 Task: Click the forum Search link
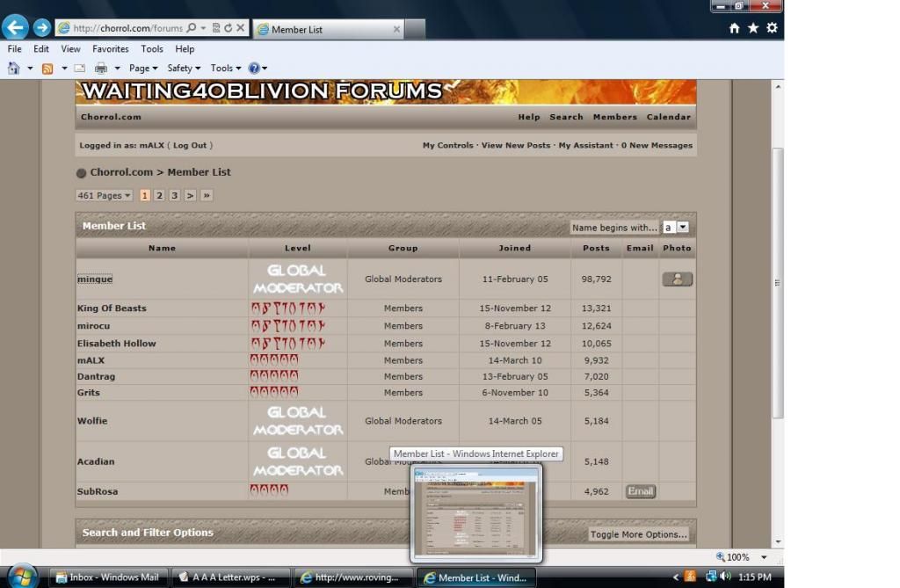[566, 117]
